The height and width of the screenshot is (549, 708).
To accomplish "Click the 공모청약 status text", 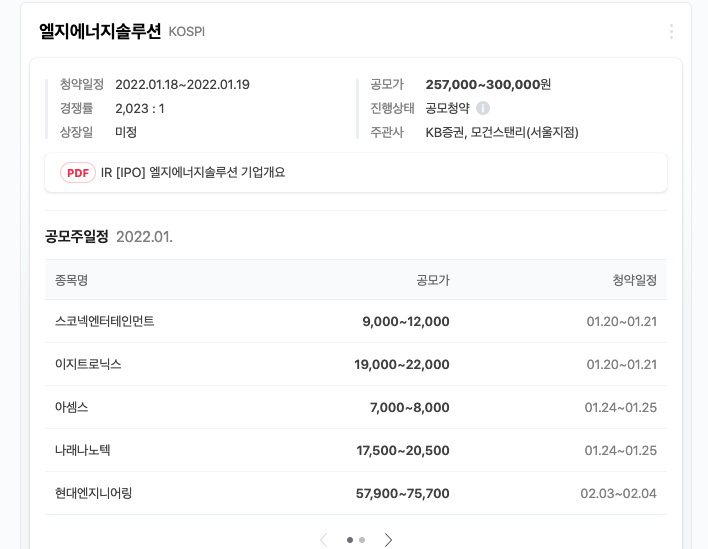I will (447, 108).
